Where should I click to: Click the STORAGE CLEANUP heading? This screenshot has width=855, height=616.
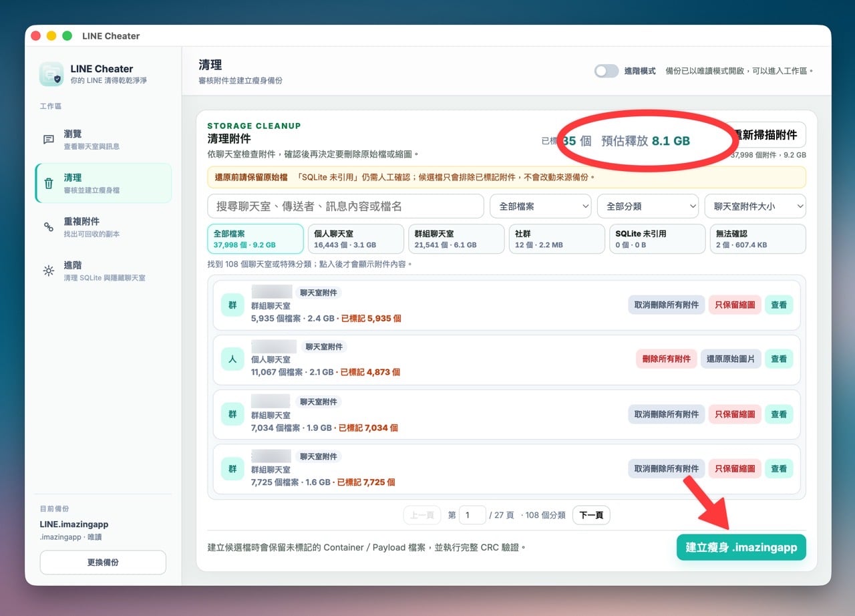[254, 126]
